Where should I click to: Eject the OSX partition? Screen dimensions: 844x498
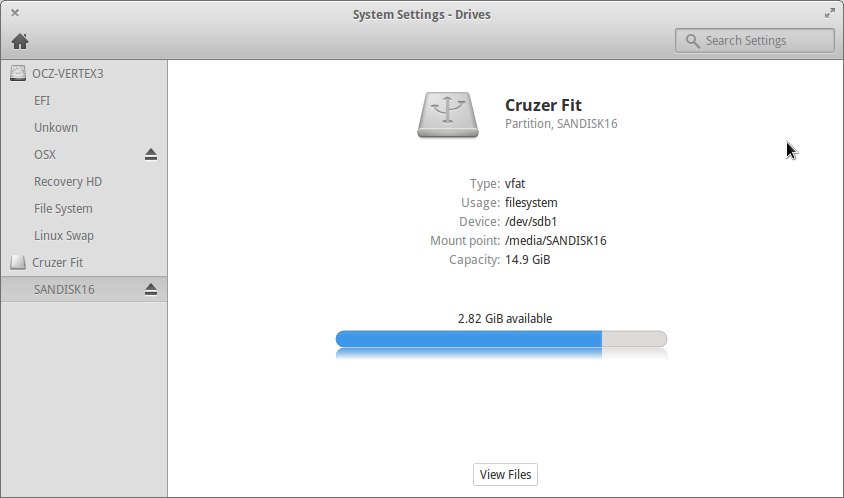pos(151,155)
